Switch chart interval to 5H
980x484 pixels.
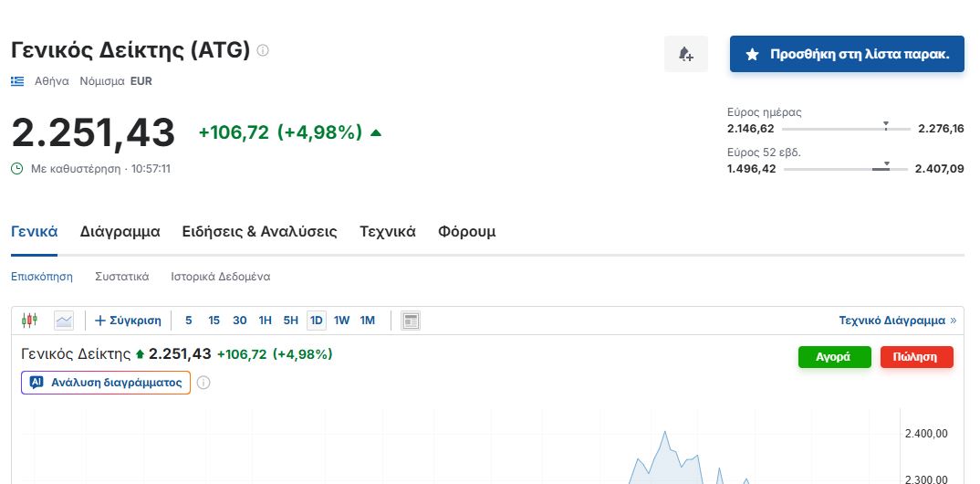pos(290,321)
